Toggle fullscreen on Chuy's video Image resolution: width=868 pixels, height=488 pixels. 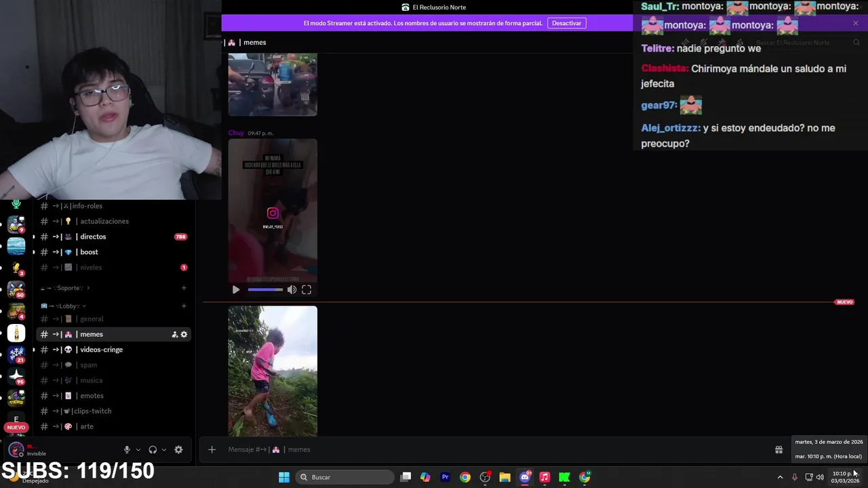click(307, 290)
